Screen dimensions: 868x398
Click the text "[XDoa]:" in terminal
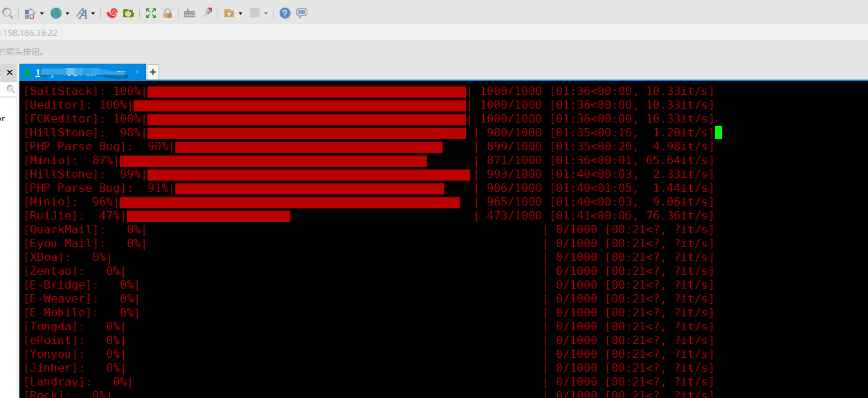(48, 257)
